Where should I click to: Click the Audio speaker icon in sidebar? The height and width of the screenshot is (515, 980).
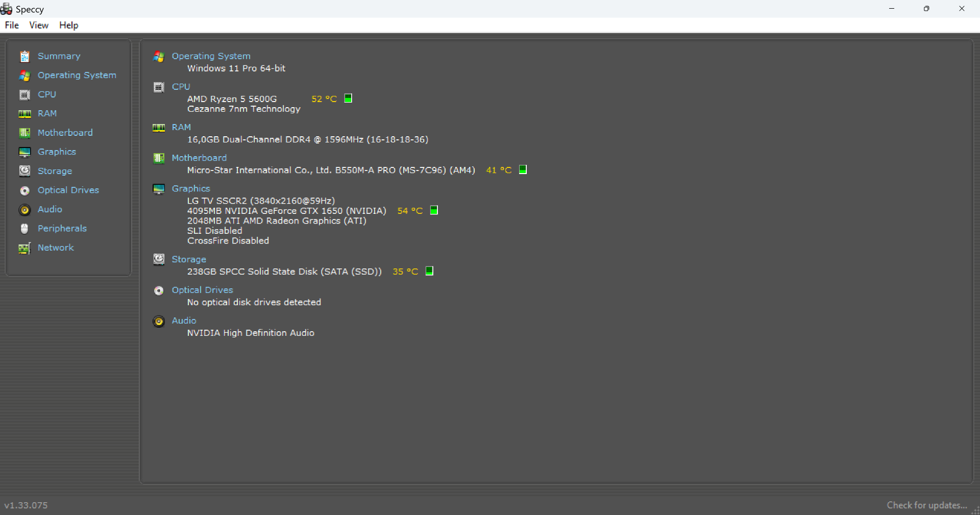tap(24, 210)
